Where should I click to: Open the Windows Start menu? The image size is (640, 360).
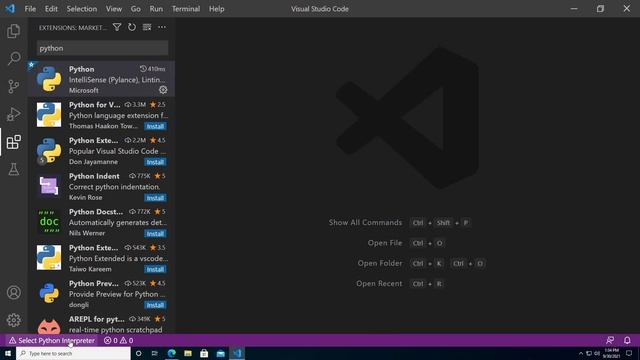(x=8, y=353)
